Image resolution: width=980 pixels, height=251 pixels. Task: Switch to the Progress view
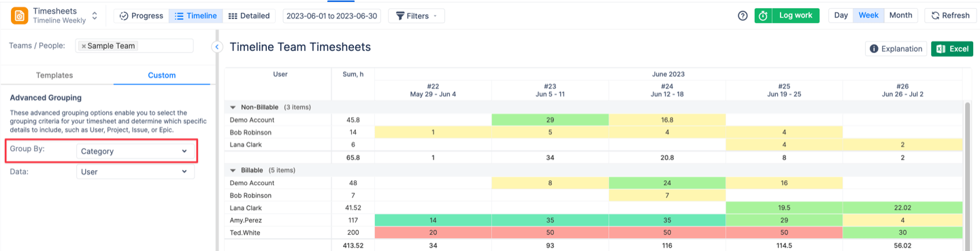141,16
